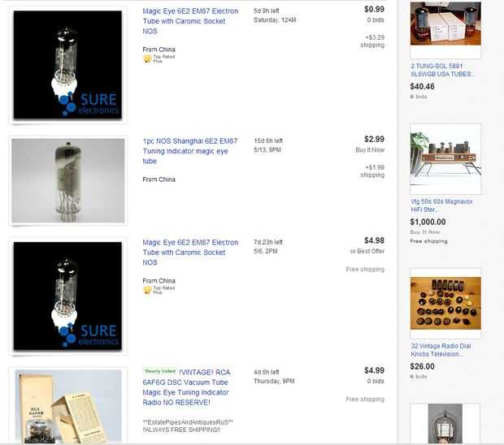The width and height of the screenshot is (504, 445).
Task: Open 2 TUNG-SOL 5881 6L6WGB tubes sidebar link
Action: (442, 70)
